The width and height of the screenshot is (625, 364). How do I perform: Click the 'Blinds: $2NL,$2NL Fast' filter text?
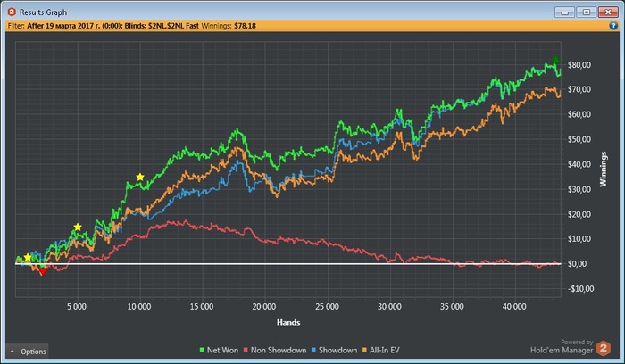162,26
